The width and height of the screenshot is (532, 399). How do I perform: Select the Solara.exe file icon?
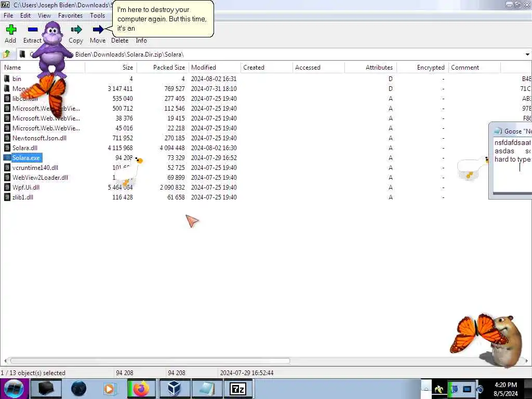(7, 158)
